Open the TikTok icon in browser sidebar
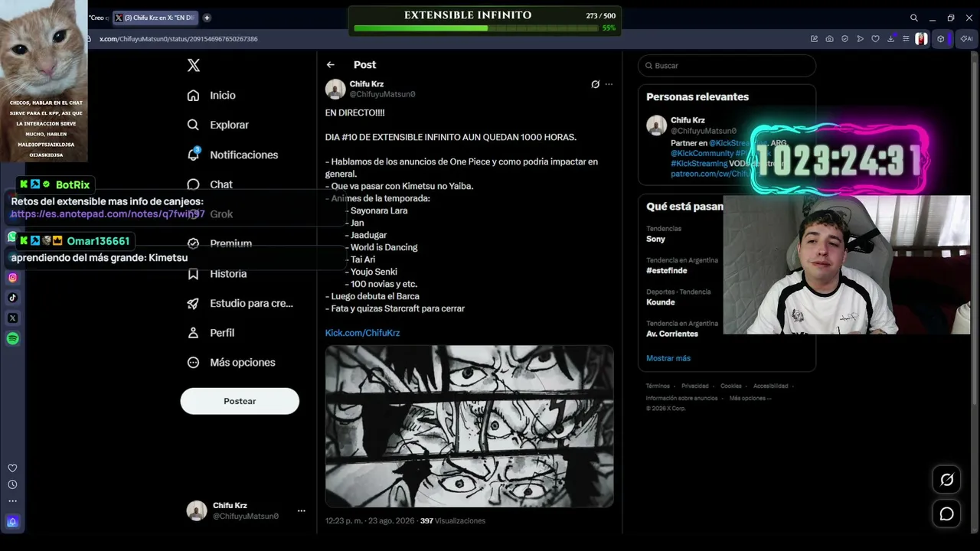The width and height of the screenshot is (980, 551). click(x=12, y=298)
